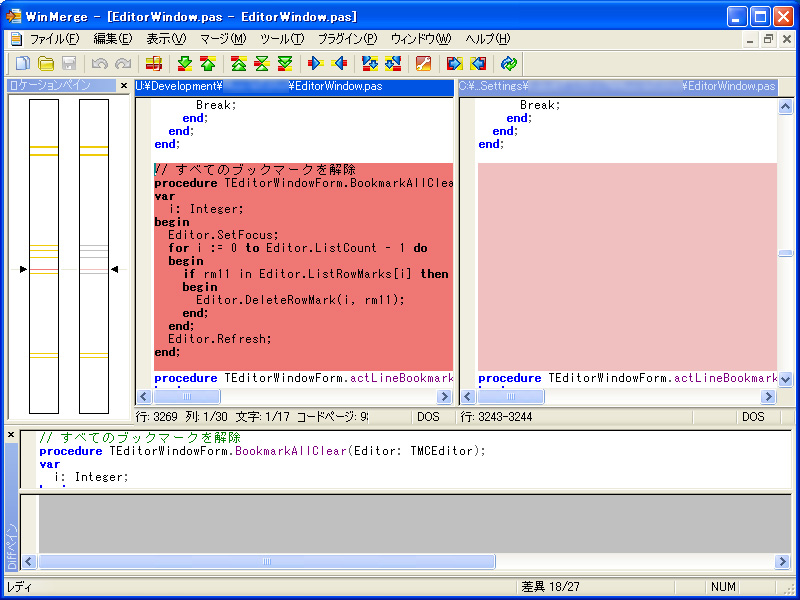This screenshot has width=800, height=600.
Task: Click the down arrow of the vertical scrollbar
Action: click(785, 379)
